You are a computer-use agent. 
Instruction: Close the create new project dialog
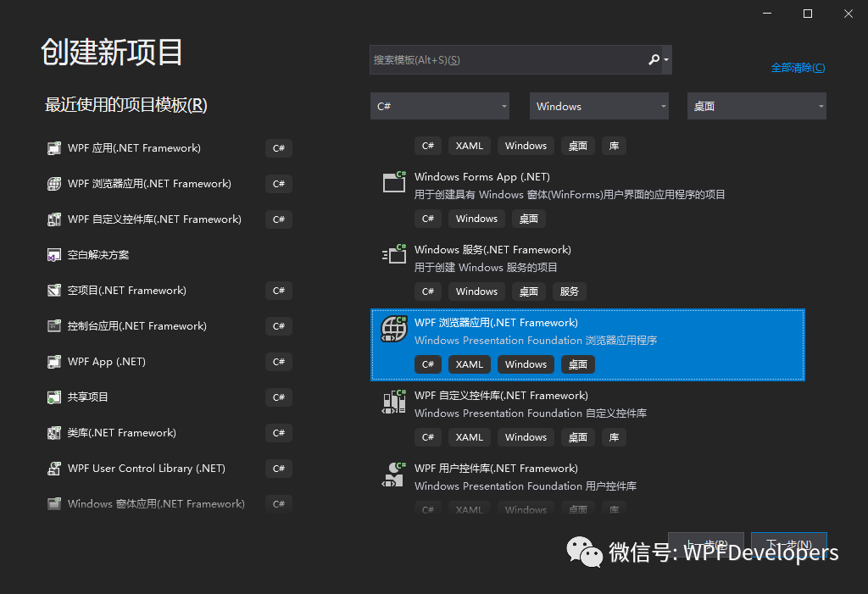point(848,14)
